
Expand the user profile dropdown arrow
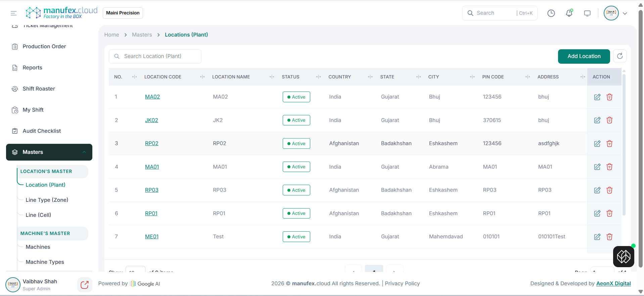[x=625, y=13]
